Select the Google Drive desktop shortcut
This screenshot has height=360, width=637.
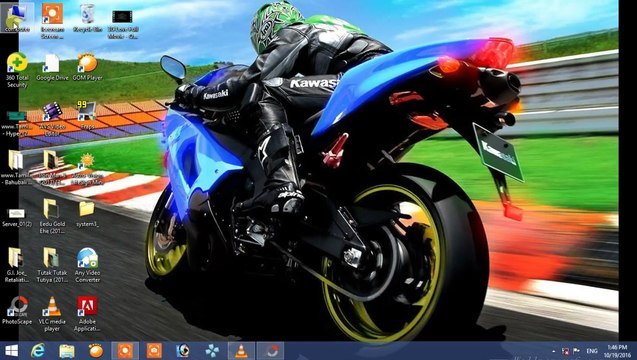point(52,67)
